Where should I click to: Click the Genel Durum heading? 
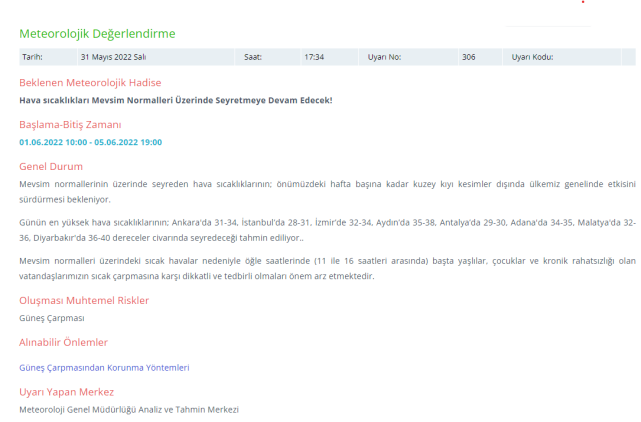click(51, 166)
